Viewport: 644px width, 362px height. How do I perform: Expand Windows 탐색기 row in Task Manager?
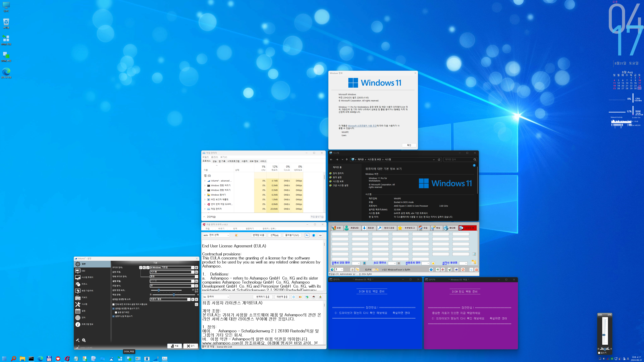click(205, 195)
